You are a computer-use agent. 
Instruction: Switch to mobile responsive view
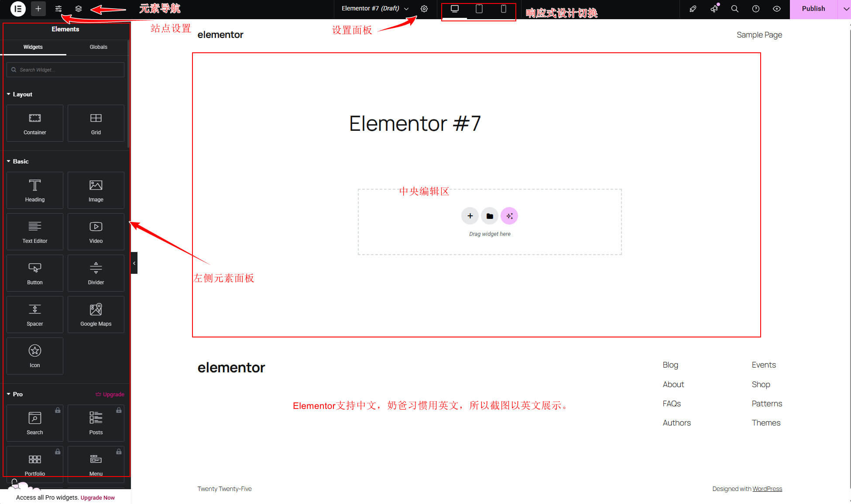coord(503,9)
